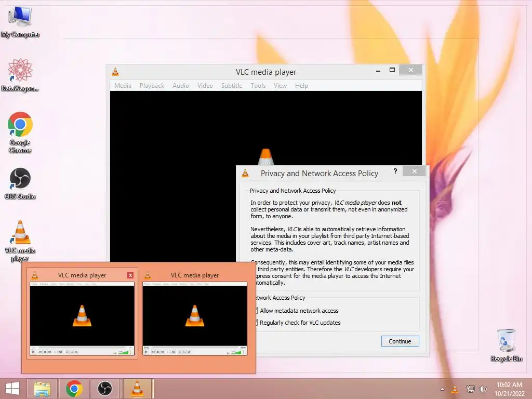Click the VLC cone in system tray
Image resolution: width=532 pixels, height=399 pixels.
pos(455,389)
